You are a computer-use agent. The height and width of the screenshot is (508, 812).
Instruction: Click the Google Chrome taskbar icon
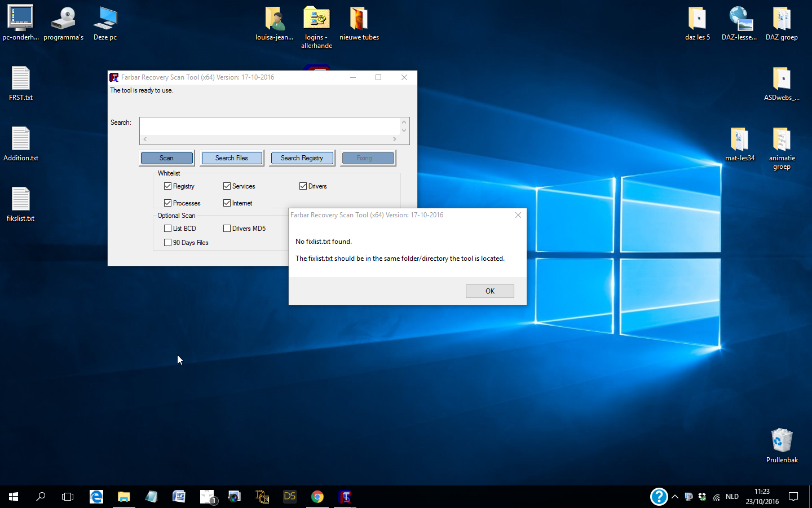pos(317,497)
